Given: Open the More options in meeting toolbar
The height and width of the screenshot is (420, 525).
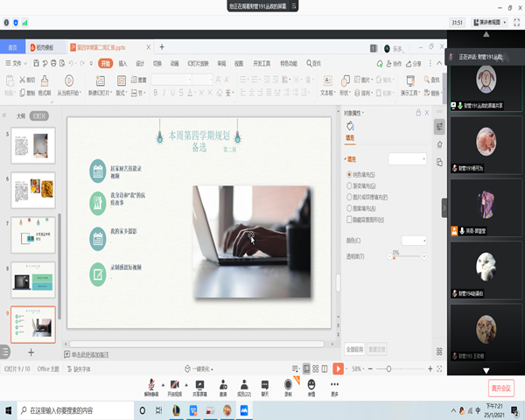Looking at the screenshot, I should [x=334, y=388].
